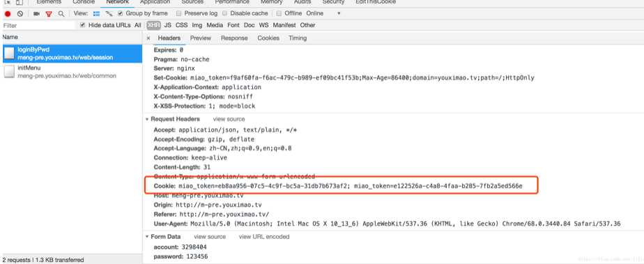Filter requests by Other
This screenshot has height=264, width=644.
307,25
